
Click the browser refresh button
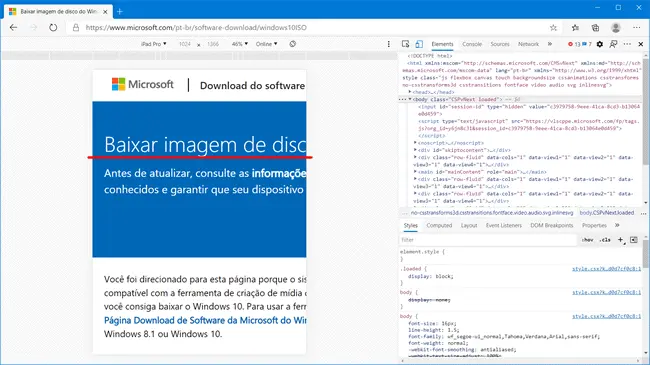(53, 28)
